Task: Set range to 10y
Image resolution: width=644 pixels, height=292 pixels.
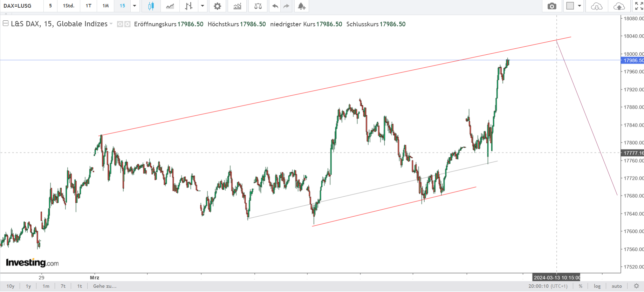Action: 11,286
